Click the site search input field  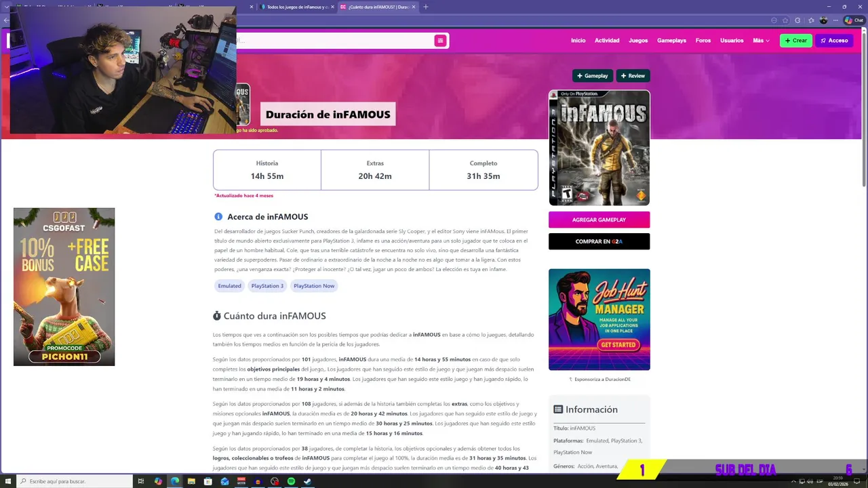point(335,41)
